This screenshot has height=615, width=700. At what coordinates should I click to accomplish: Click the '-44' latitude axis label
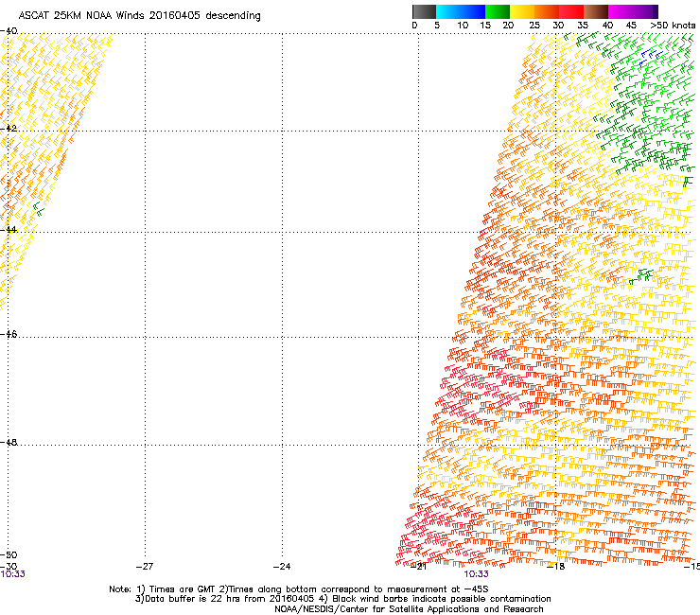point(9,230)
